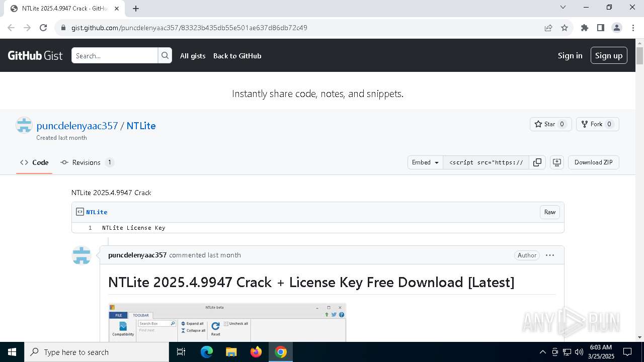The width and height of the screenshot is (644, 362).
Task: Open All gists in header
Action: pos(193,56)
